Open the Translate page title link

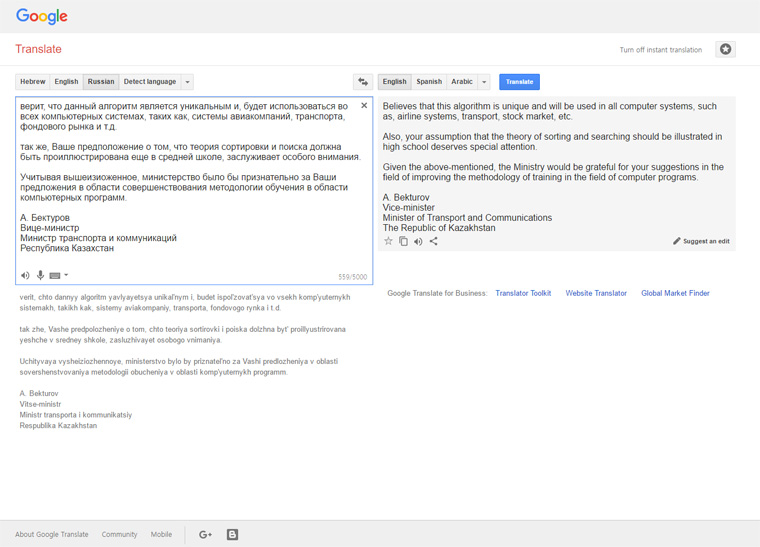point(38,49)
